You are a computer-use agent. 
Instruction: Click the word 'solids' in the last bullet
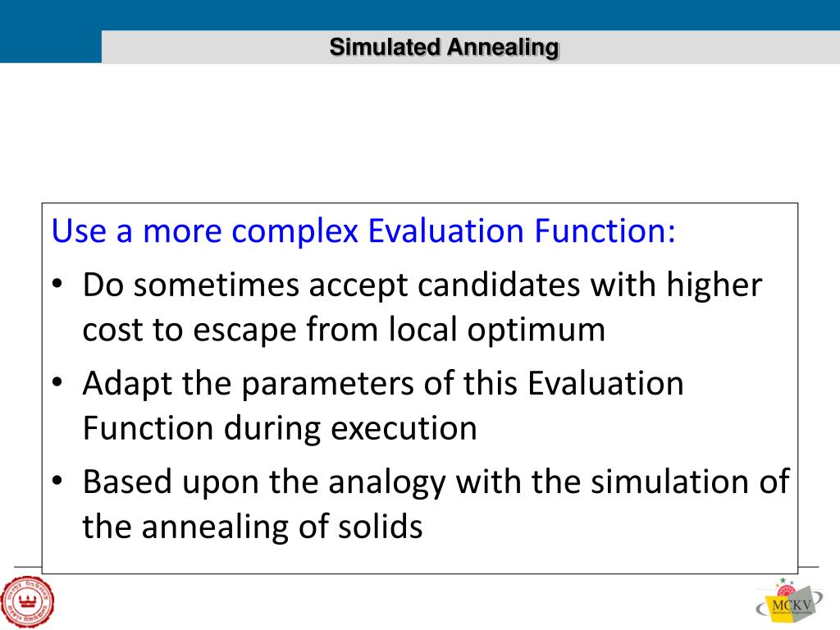click(382, 527)
